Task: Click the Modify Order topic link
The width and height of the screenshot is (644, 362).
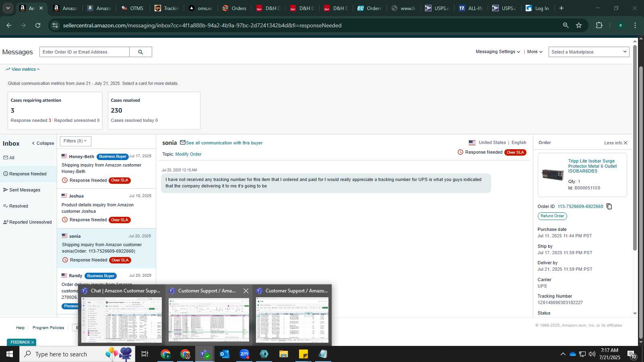Action: pos(188,154)
